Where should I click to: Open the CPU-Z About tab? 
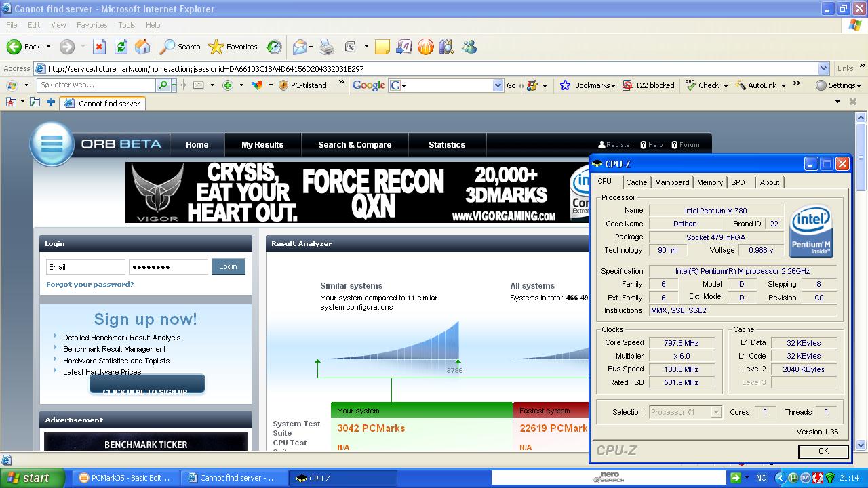[x=770, y=182]
